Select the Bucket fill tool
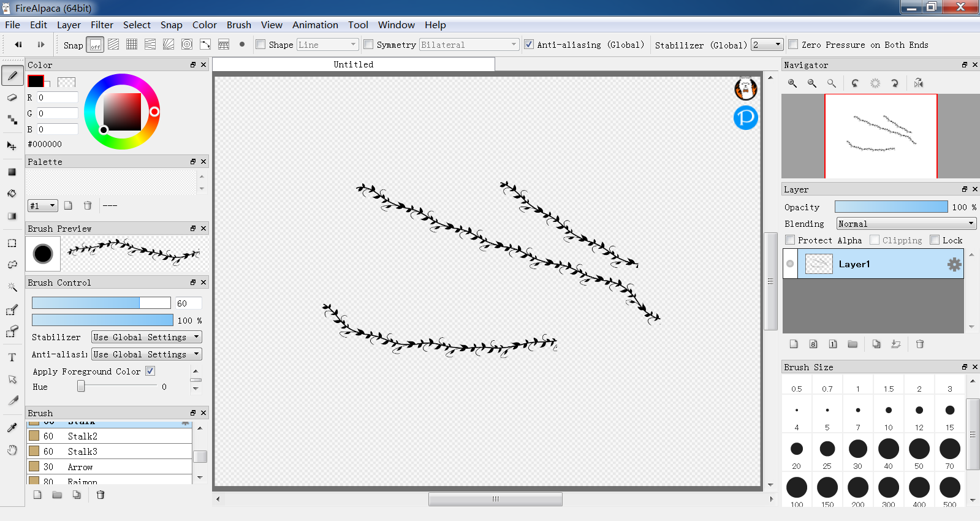Viewport: 980px width, 521px height. click(12, 194)
